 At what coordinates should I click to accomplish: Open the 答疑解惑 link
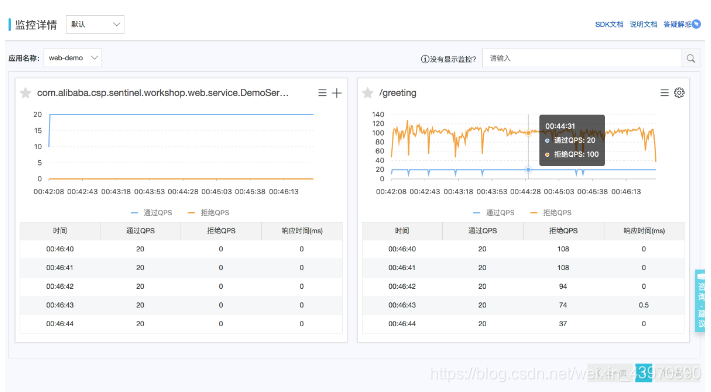click(677, 24)
